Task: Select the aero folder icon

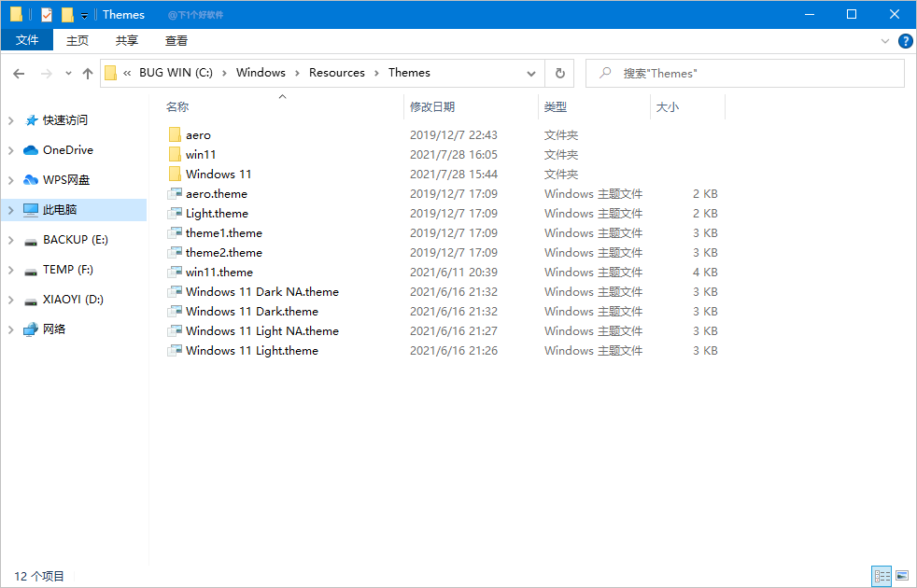Action: pyautogui.click(x=175, y=135)
